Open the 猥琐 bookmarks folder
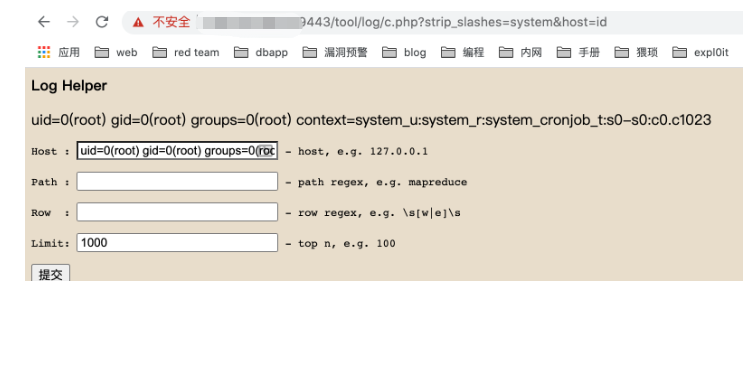This screenshot has height=366, width=750. [x=636, y=52]
